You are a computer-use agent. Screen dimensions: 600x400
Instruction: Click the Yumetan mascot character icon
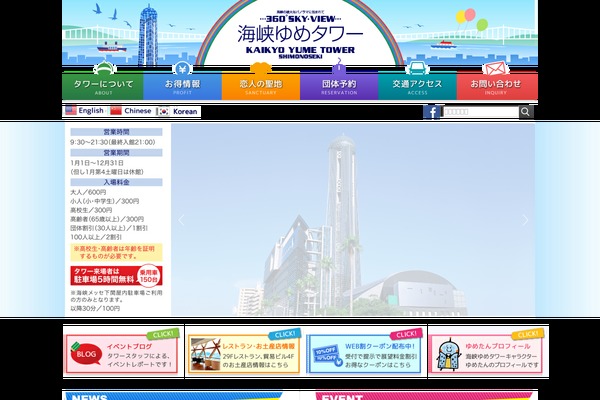point(448,354)
